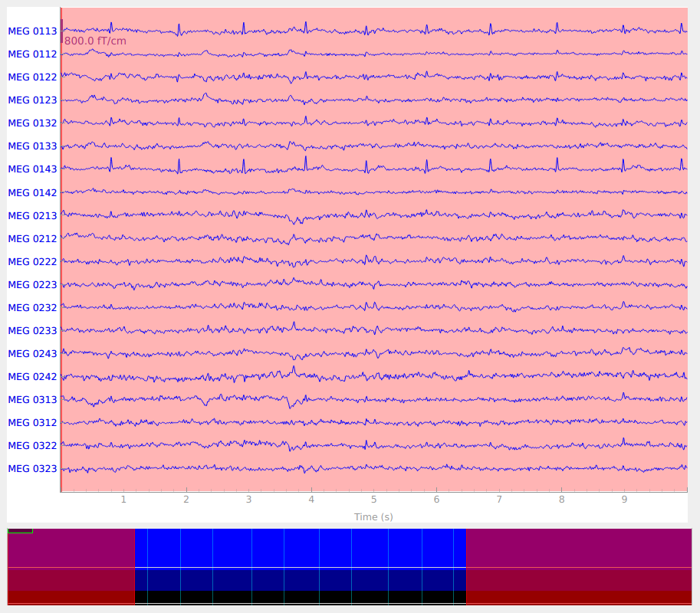The width and height of the screenshot is (700, 613).
Task: Click the MEG 0323 channel label
Action: point(32,468)
